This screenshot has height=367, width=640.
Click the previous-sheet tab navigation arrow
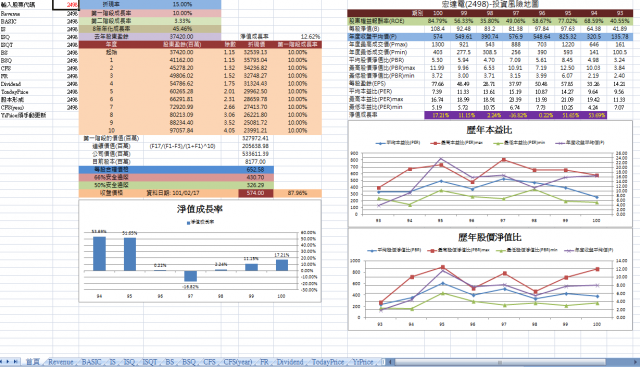[x=2, y=362]
